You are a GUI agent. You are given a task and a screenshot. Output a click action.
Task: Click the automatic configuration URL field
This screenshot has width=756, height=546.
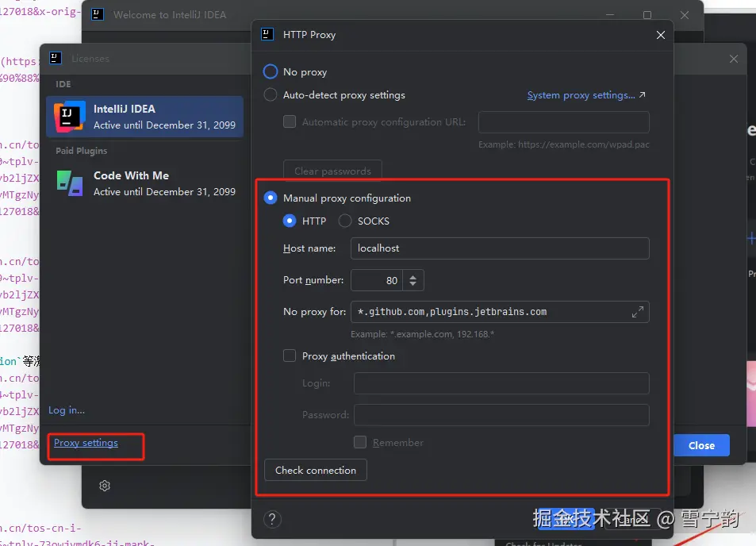563,122
